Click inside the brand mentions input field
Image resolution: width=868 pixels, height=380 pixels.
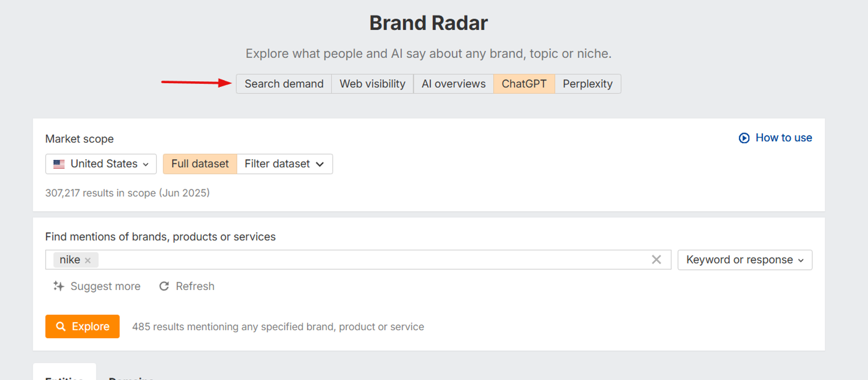[358, 260]
